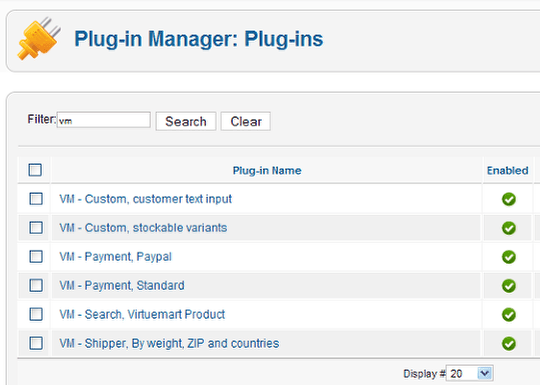540x385 pixels.
Task: Toggle enabled status for customer text input plug-in
Action: (x=509, y=199)
